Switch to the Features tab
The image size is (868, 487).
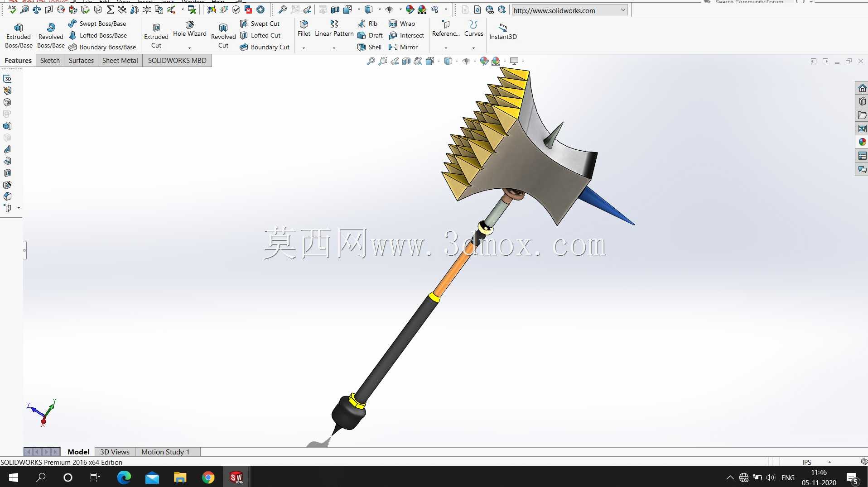18,60
